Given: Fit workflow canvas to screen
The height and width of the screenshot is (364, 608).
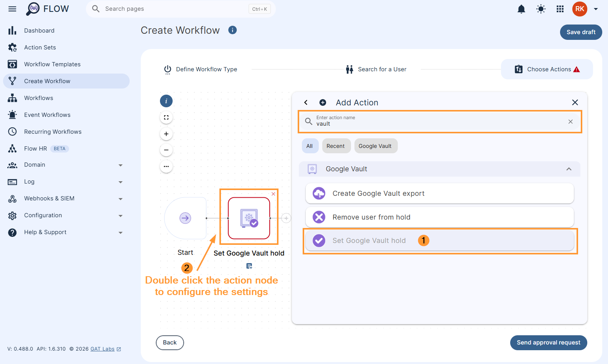Looking at the screenshot, I should (x=166, y=118).
